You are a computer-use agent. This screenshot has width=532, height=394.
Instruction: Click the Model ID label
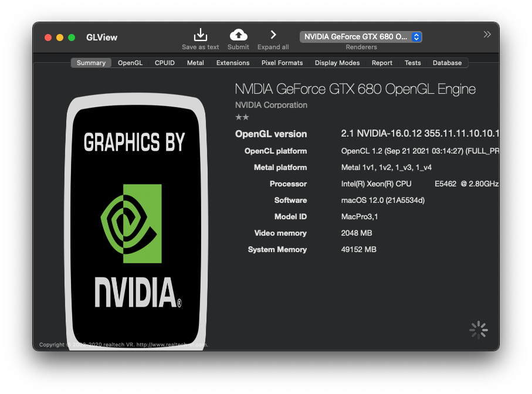(290, 217)
